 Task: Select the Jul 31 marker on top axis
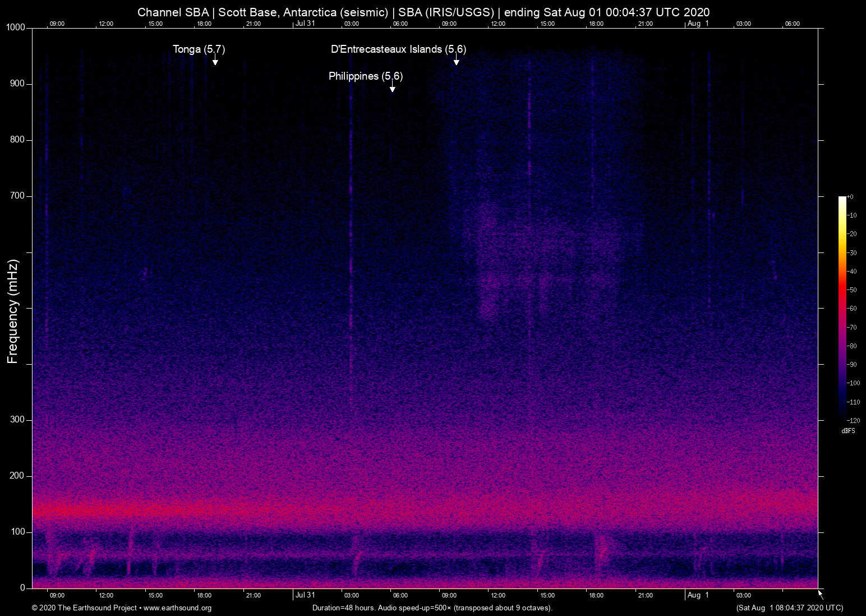(305, 24)
